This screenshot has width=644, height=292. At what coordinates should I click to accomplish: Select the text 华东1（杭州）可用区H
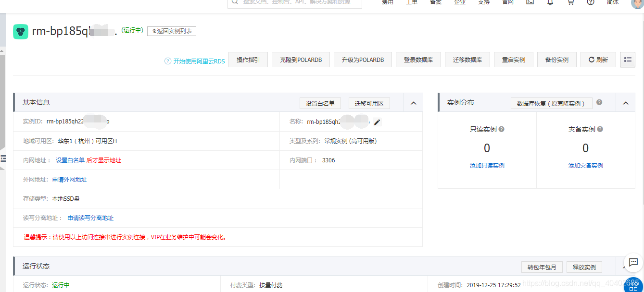[88, 141]
